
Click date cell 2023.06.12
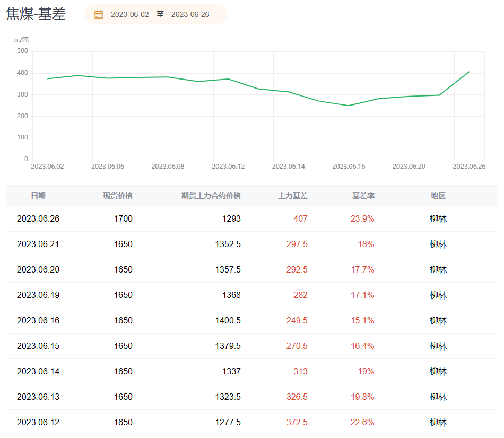[x=38, y=422]
